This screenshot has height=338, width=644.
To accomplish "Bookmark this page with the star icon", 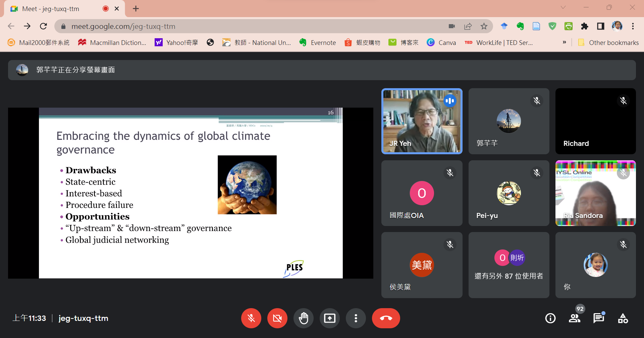I will point(484,26).
